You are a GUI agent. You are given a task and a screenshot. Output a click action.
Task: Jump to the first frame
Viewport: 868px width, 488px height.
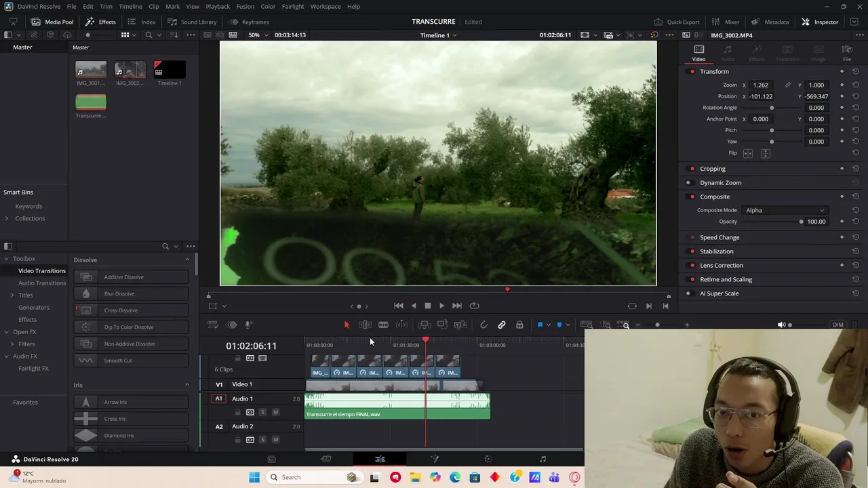[x=399, y=306]
